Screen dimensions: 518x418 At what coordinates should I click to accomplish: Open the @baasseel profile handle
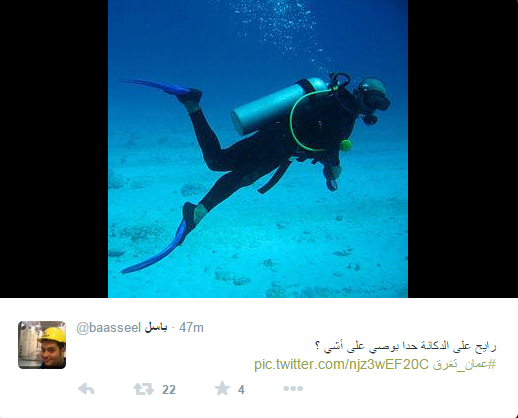[109, 328]
